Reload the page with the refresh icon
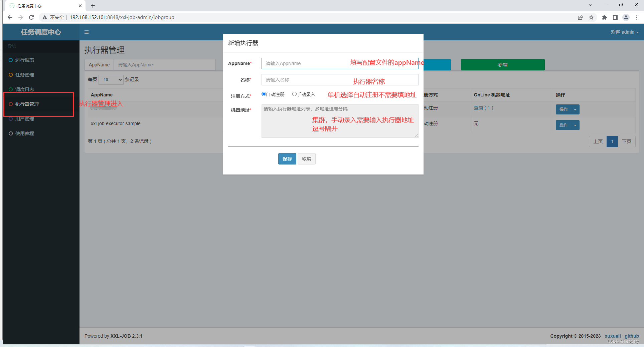The image size is (644, 347). click(31, 17)
